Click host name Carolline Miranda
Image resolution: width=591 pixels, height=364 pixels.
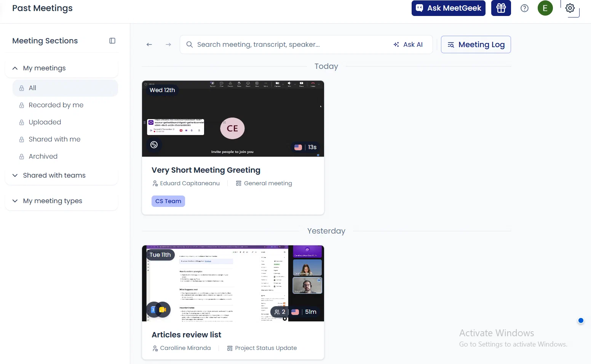tap(185, 348)
